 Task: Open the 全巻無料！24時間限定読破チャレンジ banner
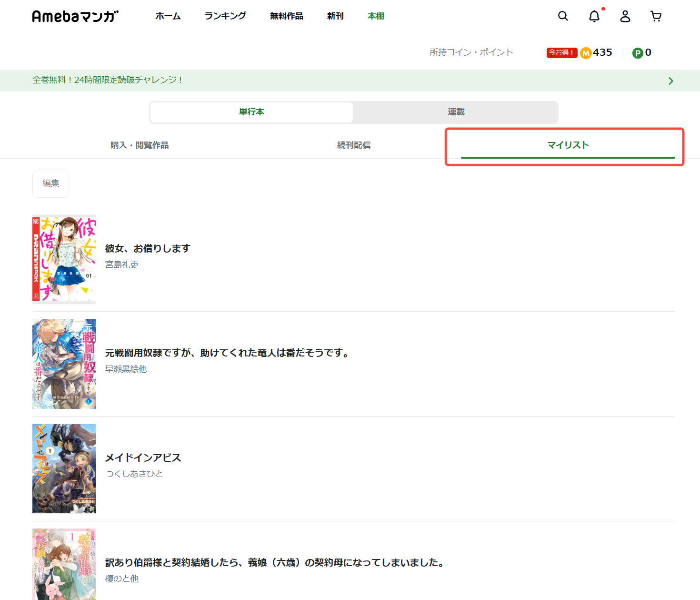coord(350,81)
